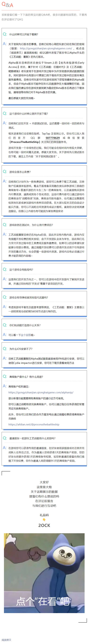This screenshot has height=644, width=88.
Task: Click the '点个在看吧' meme image
Action: click(44, 573)
